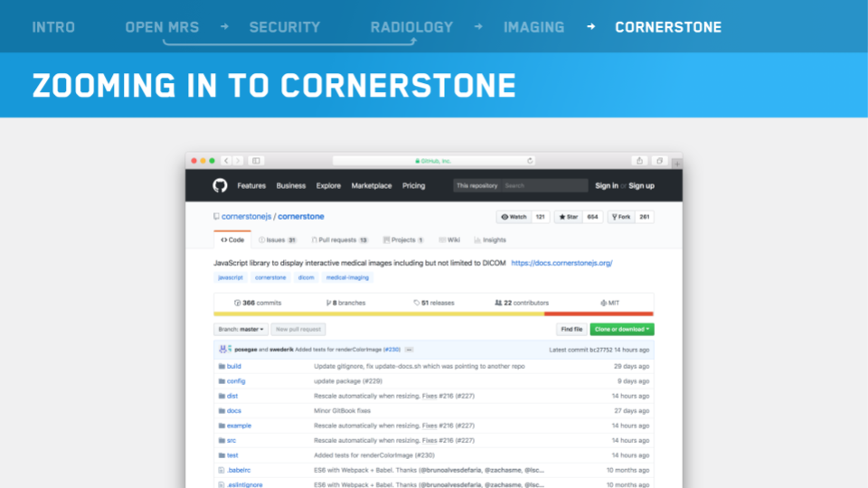868x488 pixels.
Task: Expand the Clone or download dropdown
Action: point(621,330)
